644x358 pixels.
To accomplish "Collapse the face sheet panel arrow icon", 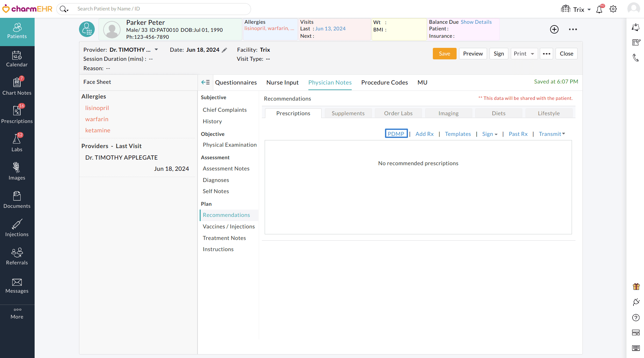I will click(x=205, y=82).
